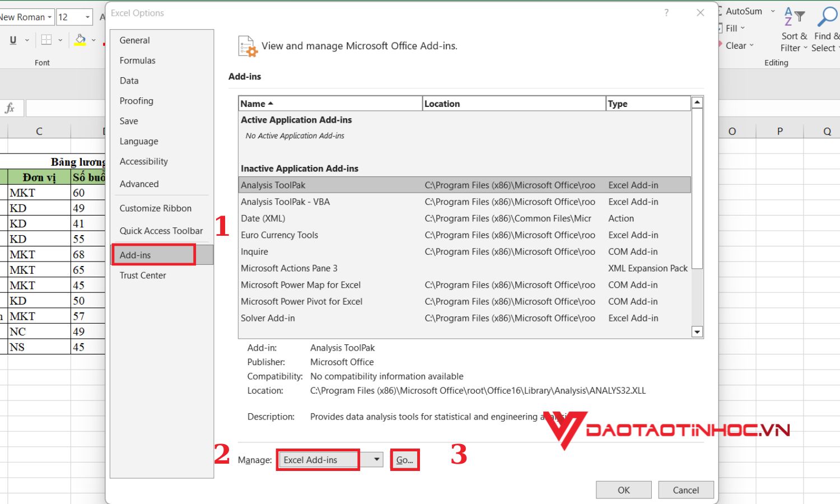The image size is (840, 504).
Task: Select the Date (XML) add-in row
Action: [465, 218]
